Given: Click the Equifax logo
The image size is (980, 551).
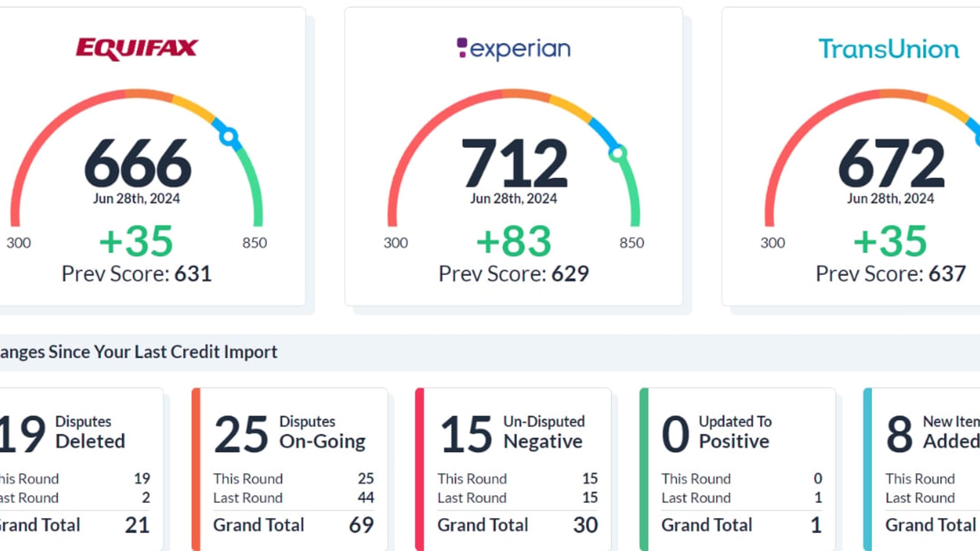Looking at the screenshot, I should [137, 49].
